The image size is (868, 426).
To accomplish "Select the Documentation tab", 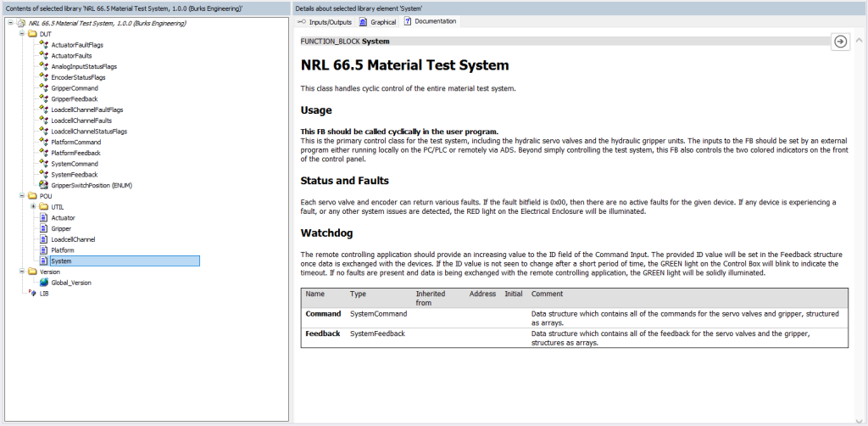I will 431,21.
